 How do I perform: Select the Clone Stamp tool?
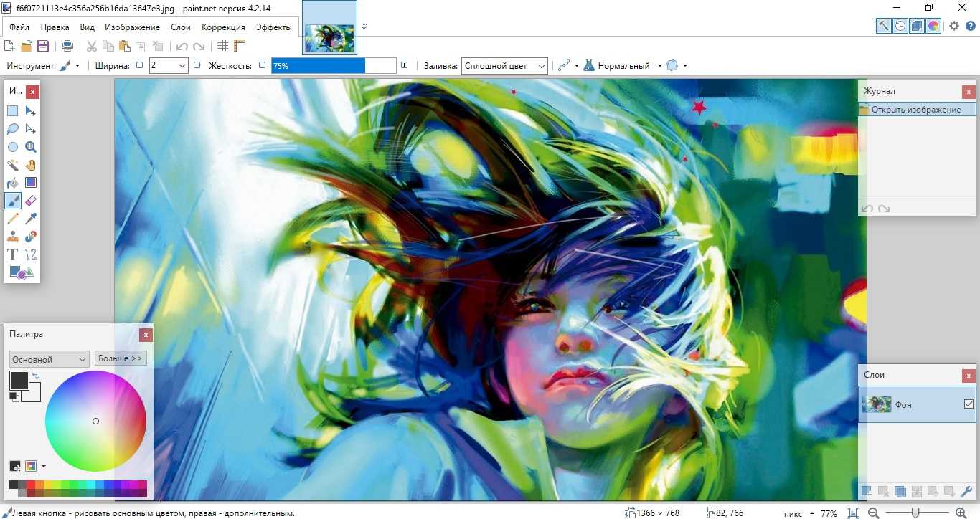13,237
